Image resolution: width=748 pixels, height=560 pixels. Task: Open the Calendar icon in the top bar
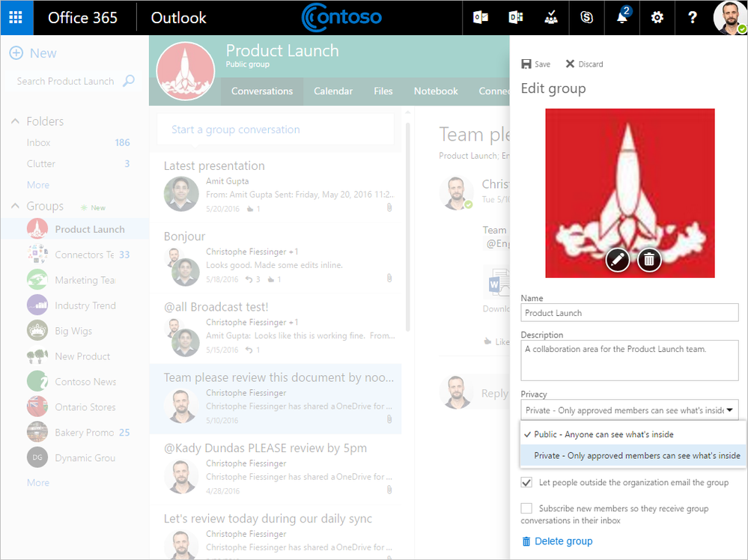click(x=516, y=18)
